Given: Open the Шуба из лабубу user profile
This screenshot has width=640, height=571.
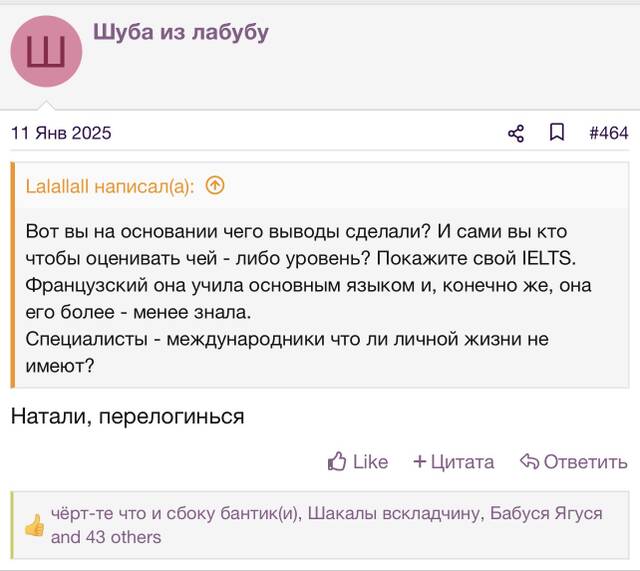Looking at the screenshot, I should pos(181,33).
